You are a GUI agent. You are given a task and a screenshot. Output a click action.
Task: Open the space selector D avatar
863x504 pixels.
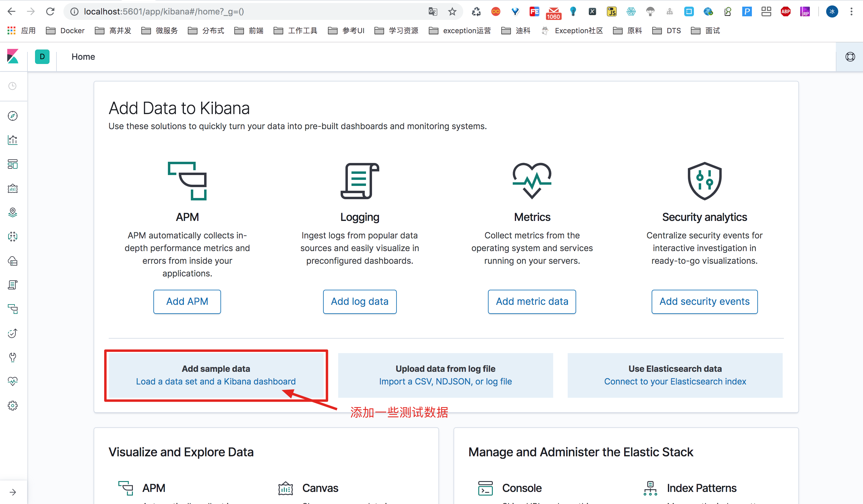(x=42, y=56)
